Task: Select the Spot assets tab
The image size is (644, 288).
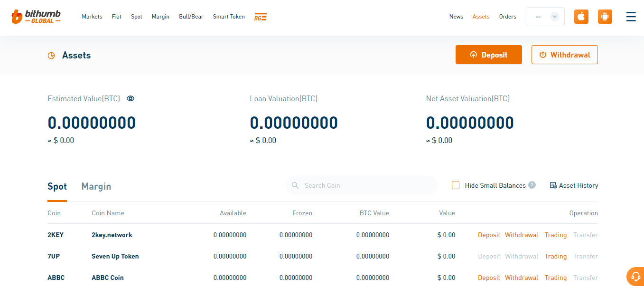Action: 57,186
